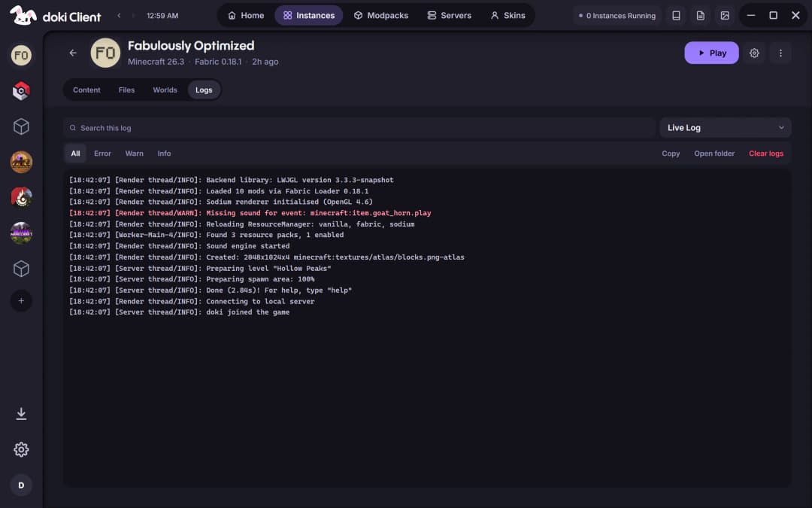Click the 'Reloading ResourceManager' log line
This screenshot has height=508, width=812.
[242, 224]
